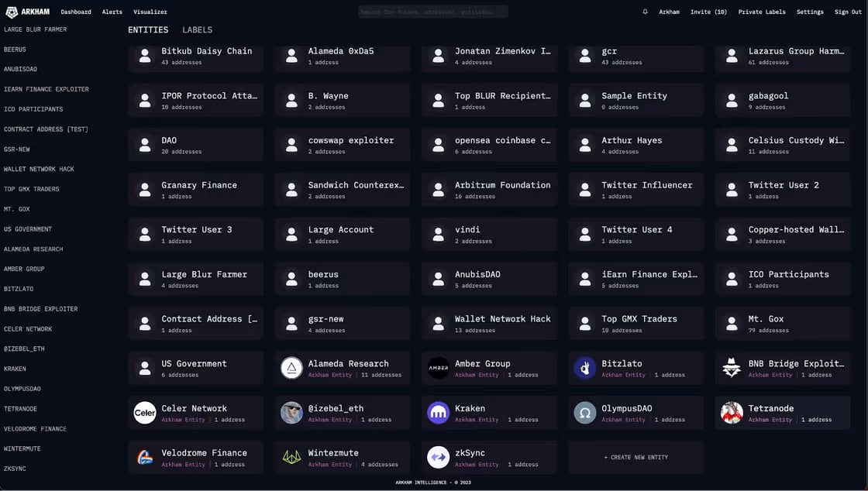Click the Create New Entity button

pyautogui.click(x=636, y=457)
